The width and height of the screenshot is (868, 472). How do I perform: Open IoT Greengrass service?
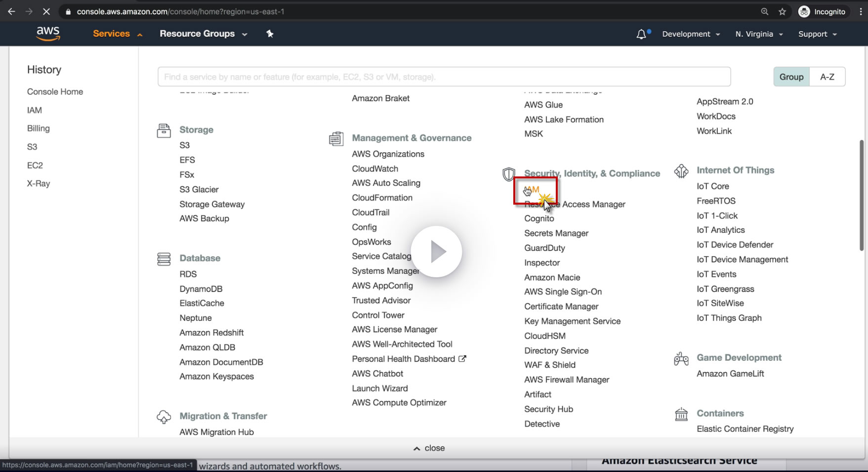[x=725, y=289]
